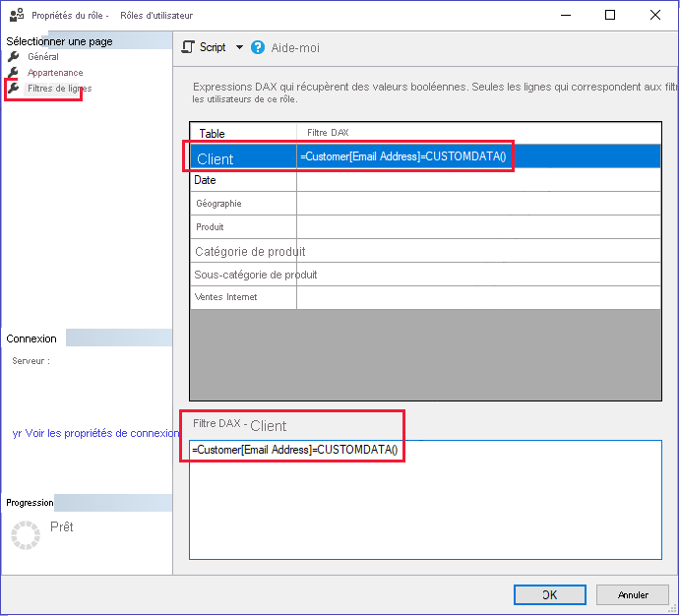The height and width of the screenshot is (616, 680).
Task: Click the Annuler button
Action: (x=633, y=594)
